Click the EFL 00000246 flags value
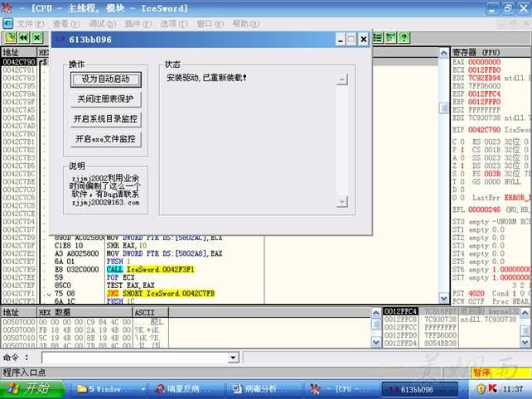 click(484, 209)
